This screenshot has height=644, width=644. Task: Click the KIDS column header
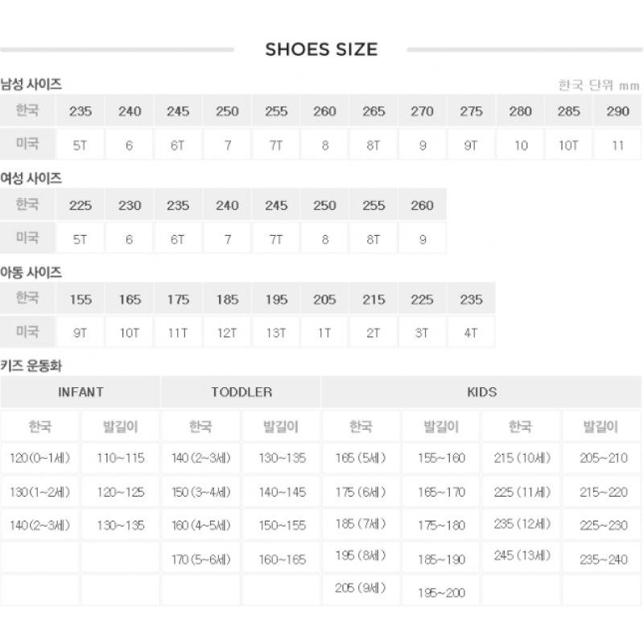[x=481, y=392]
